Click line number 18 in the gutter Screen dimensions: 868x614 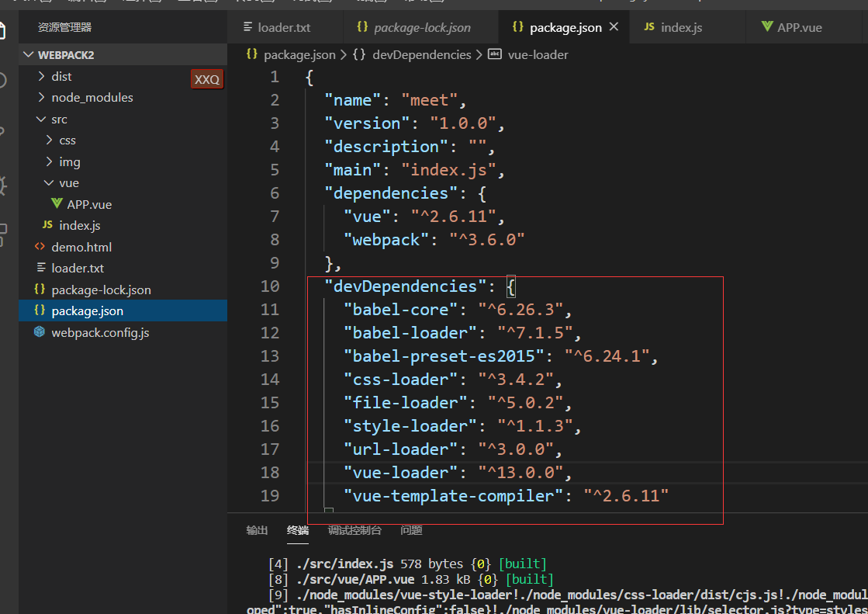coord(270,473)
